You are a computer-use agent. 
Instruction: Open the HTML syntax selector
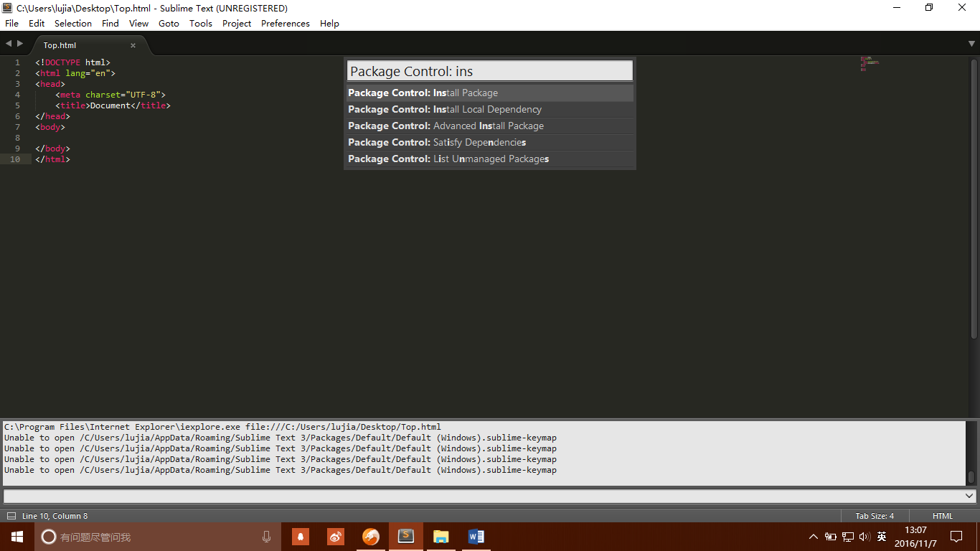(x=943, y=516)
